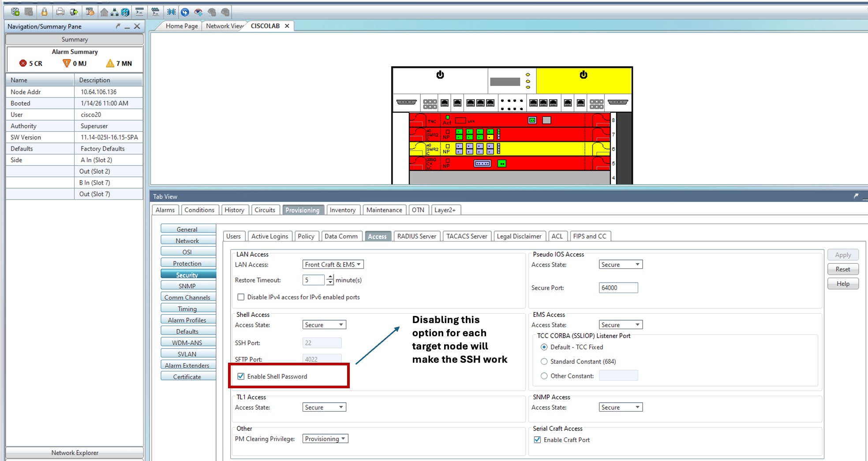Open PM Clearing Privilege dropdown
868x461 pixels.
pos(325,439)
